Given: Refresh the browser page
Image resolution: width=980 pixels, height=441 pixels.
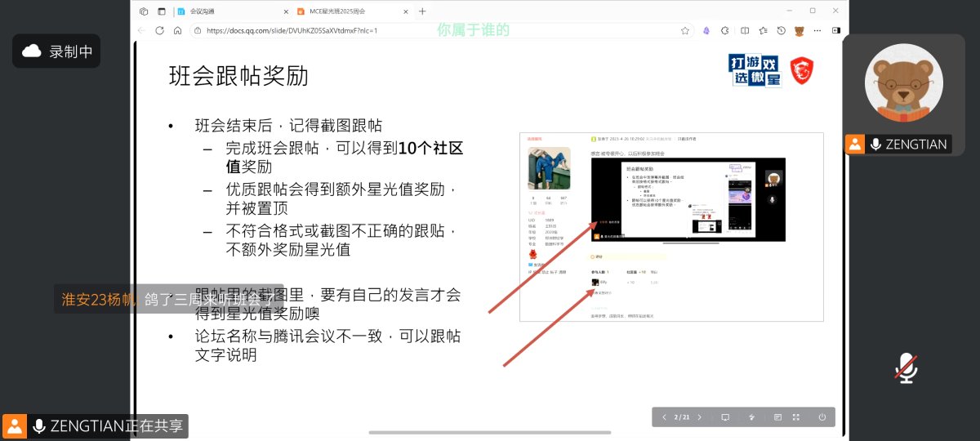Looking at the screenshot, I should 159,30.
